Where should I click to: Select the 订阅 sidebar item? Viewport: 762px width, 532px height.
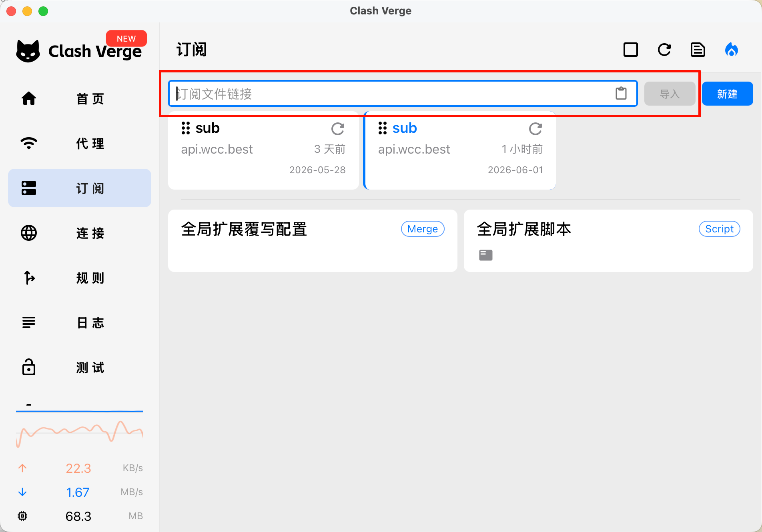[80, 188]
